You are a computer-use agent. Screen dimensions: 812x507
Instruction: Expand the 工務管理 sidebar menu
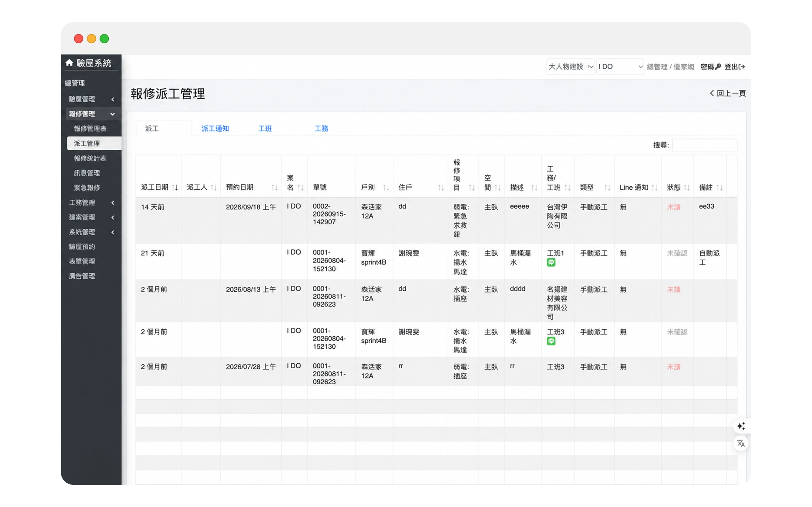pyautogui.click(x=91, y=203)
